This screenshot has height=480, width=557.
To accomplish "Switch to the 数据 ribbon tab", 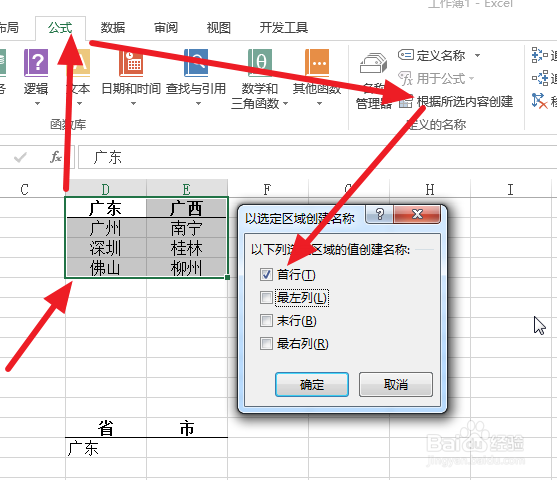I will [113, 28].
